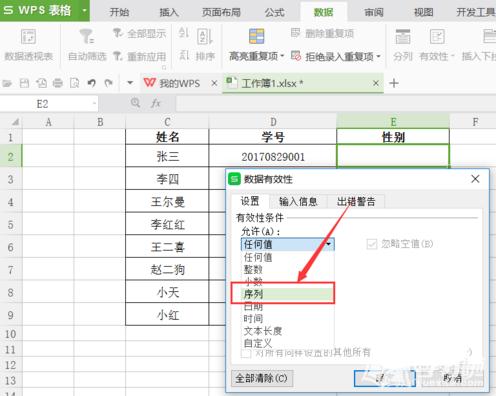
Task: Click the select-all corner of the grid
Action: click(11, 122)
